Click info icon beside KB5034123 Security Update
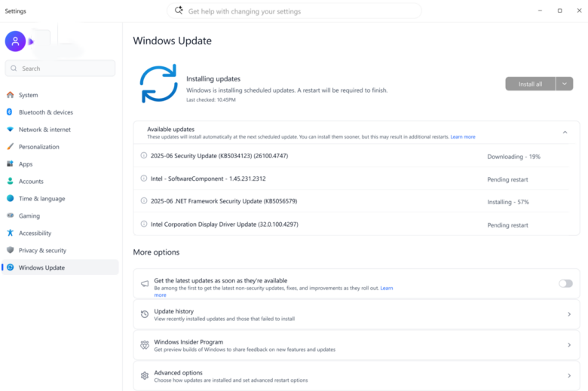 tap(144, 156)
